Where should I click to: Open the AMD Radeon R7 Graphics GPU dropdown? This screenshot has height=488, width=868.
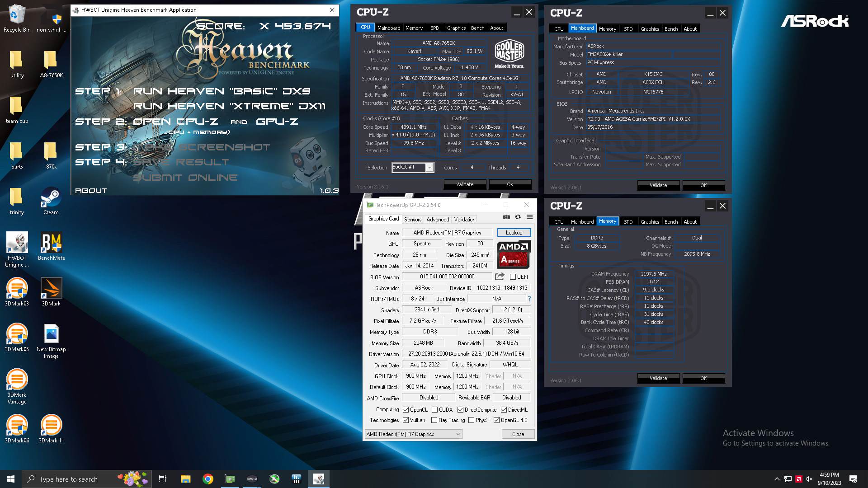[414, 434]
